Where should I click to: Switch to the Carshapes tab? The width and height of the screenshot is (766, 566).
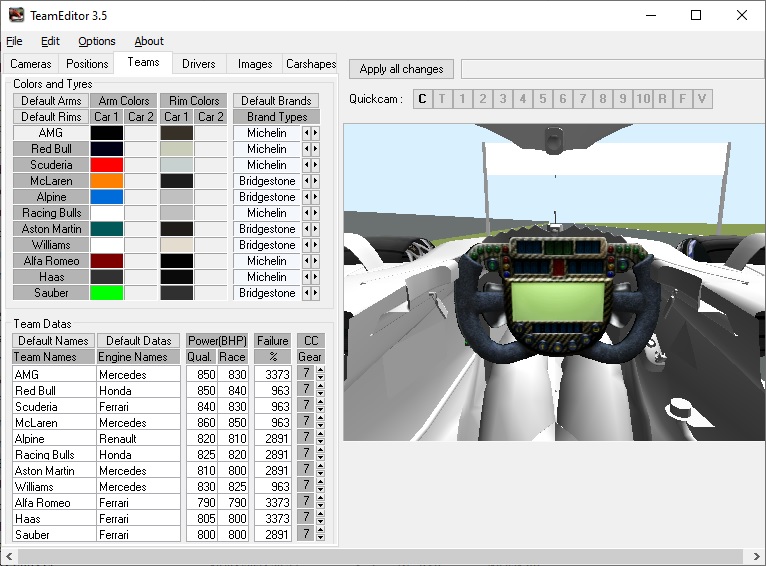tap(311, 64)
